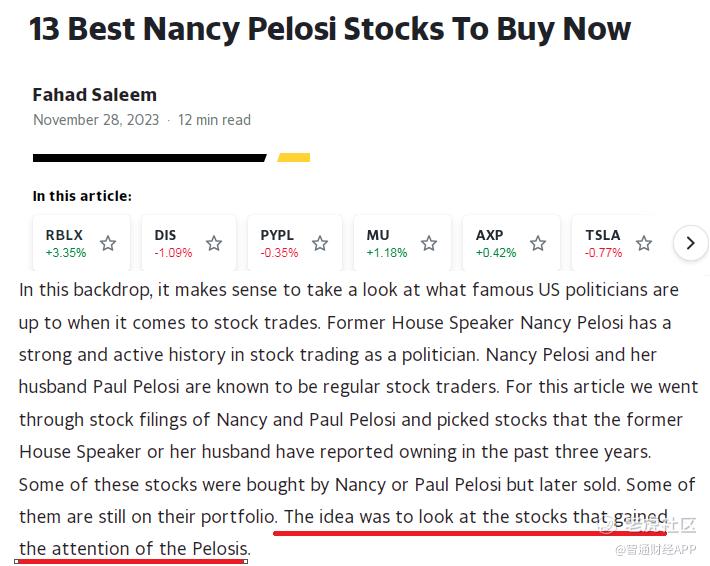Open the AXP stock quote

click(x=489, y=235)
